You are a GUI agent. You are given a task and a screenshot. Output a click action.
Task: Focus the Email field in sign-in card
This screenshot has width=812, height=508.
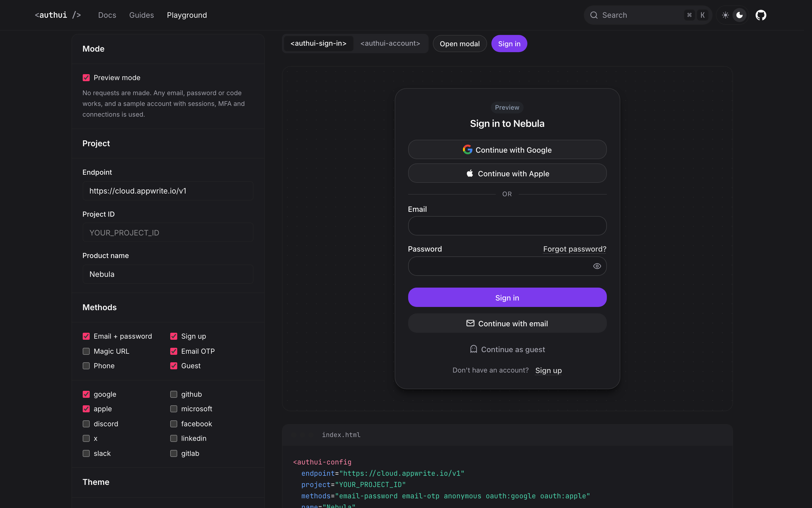[x=507, y=226]
